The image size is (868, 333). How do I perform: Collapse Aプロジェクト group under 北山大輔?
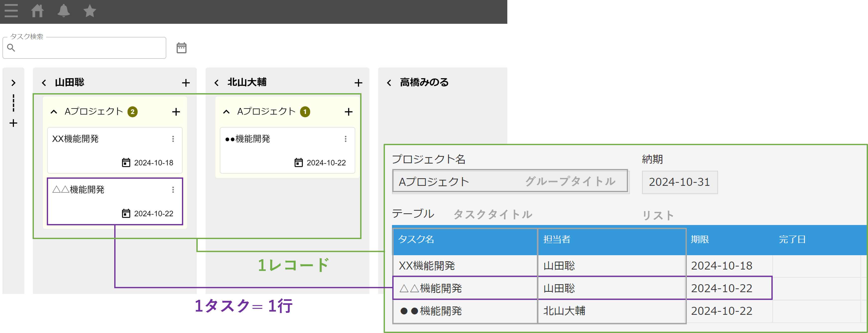point(227,112)
